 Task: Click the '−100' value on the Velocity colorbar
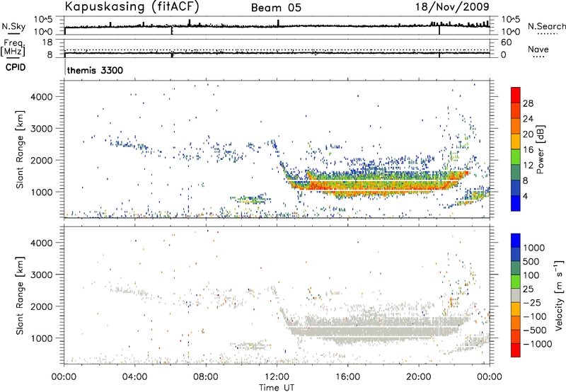coord(535,316)
